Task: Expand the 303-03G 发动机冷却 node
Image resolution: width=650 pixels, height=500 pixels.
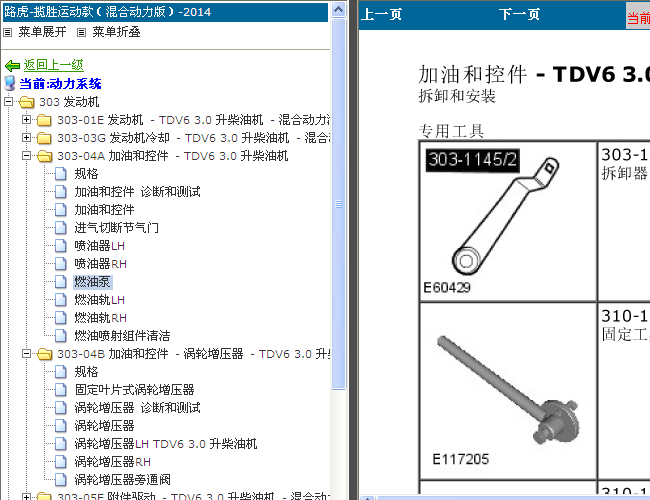Action: (26, 137)
